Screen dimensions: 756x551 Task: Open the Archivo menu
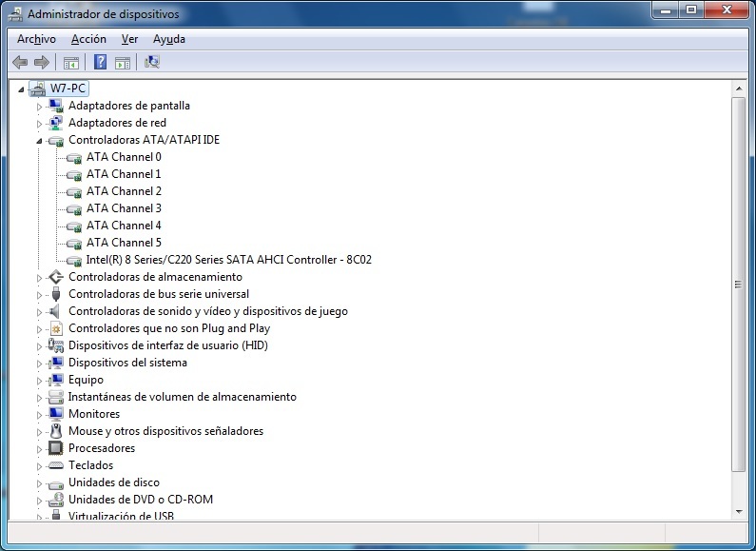(x=36, y=39)
